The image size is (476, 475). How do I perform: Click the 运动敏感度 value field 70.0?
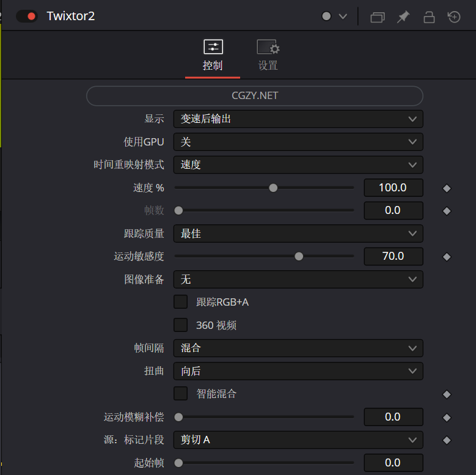(x=394, y=256)
